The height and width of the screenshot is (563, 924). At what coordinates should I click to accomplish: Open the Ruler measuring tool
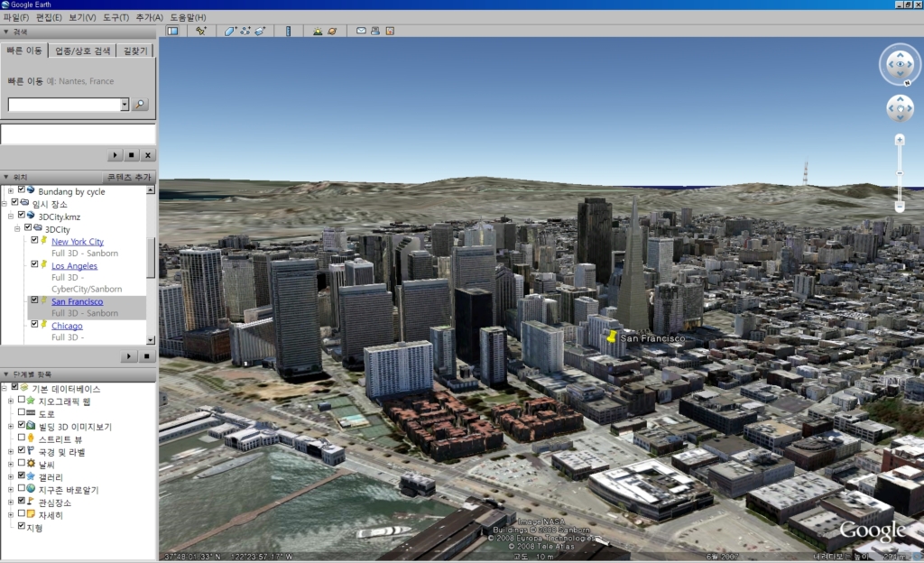[x=288, y=32]
